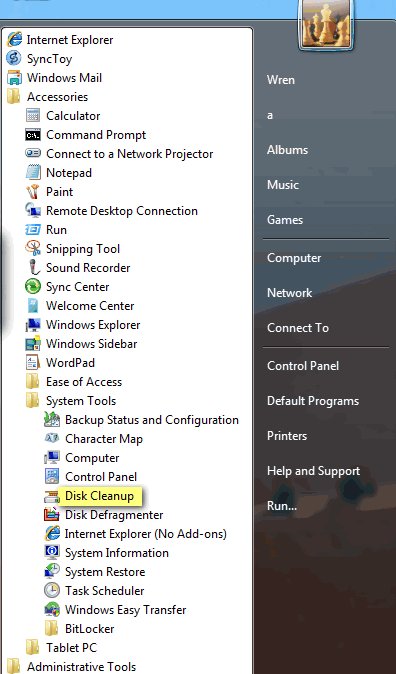Click the Disk Defragmenter icon
This screenshot has height=674, width=396.
point(52,515)
